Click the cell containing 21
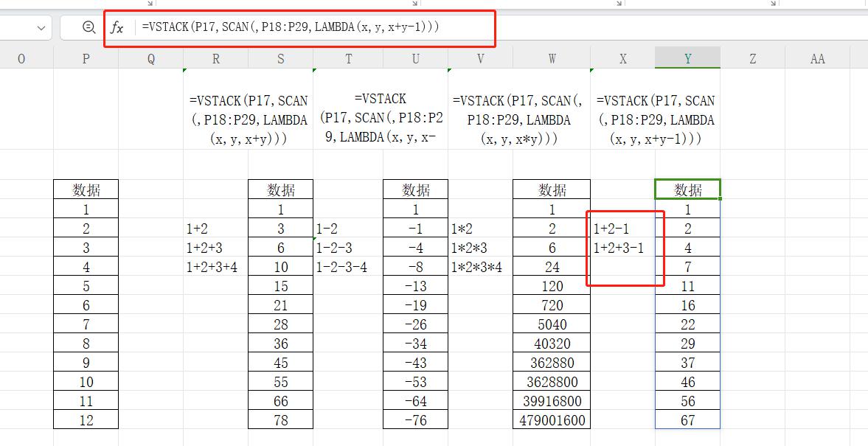Image resolution: width=868 pixels, height=446 pixels. (x=281, y=305)
